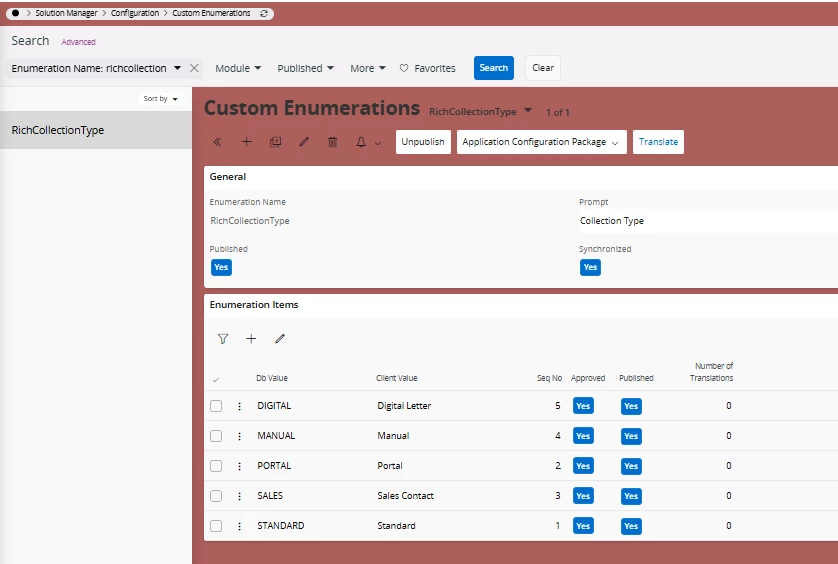Screen dimensions: 838x564
Task: Open the notification bell menu
Action: (361, 142)
